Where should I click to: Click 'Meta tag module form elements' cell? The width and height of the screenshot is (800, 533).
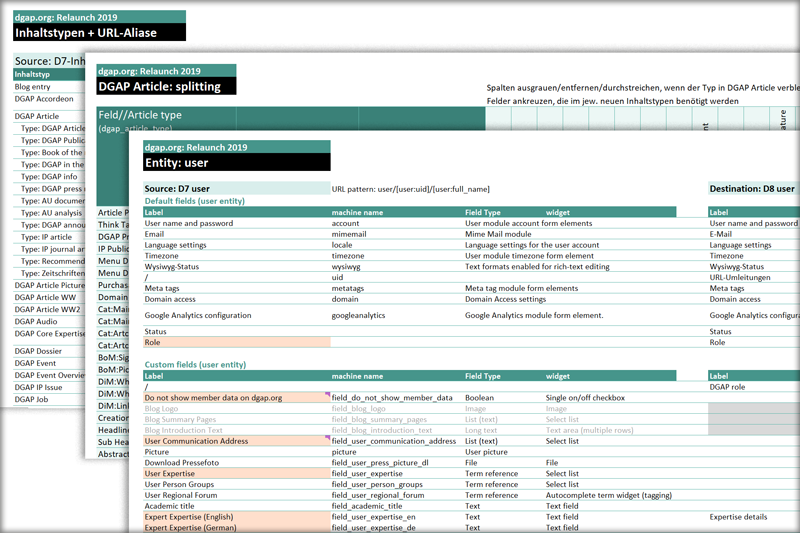521,288
